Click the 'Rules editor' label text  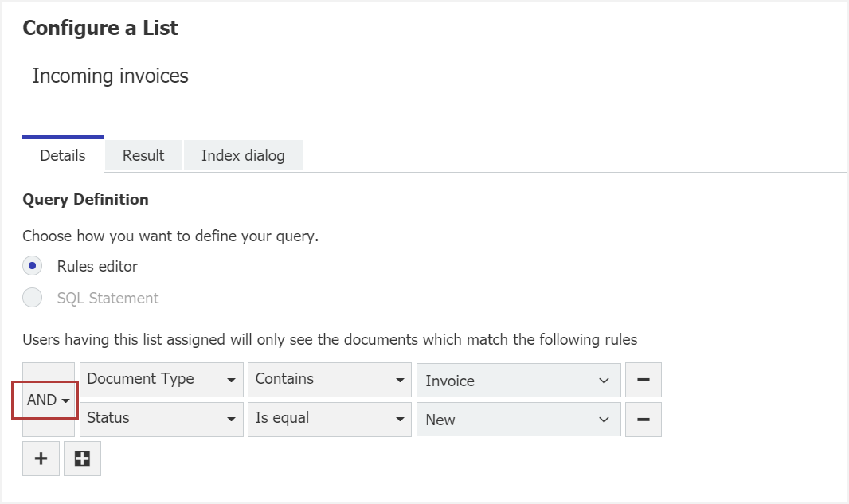tap(97, 266)
